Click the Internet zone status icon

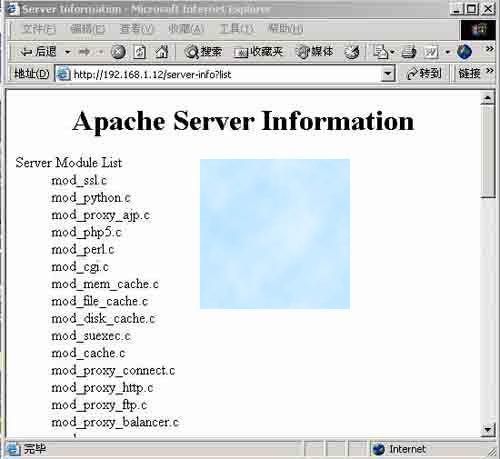379,449
